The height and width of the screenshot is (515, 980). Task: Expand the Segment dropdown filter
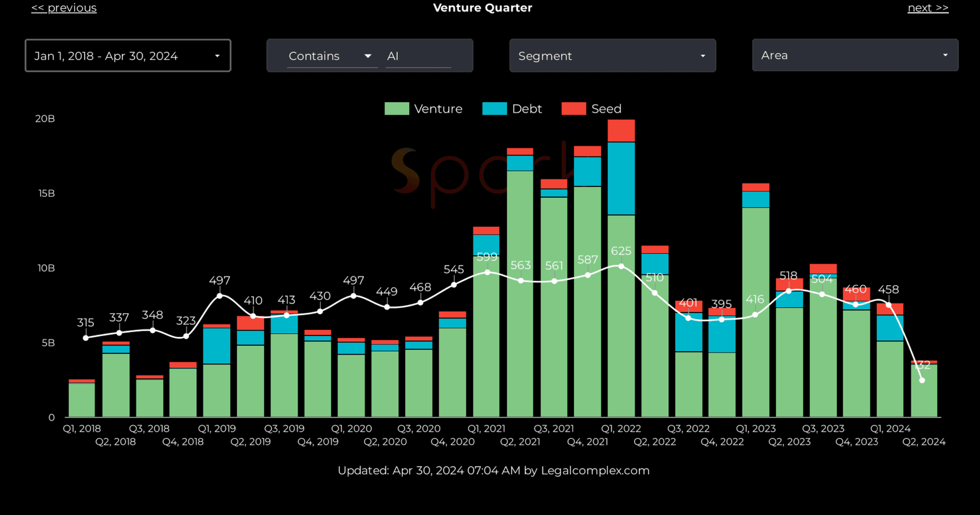coord(612,56)
